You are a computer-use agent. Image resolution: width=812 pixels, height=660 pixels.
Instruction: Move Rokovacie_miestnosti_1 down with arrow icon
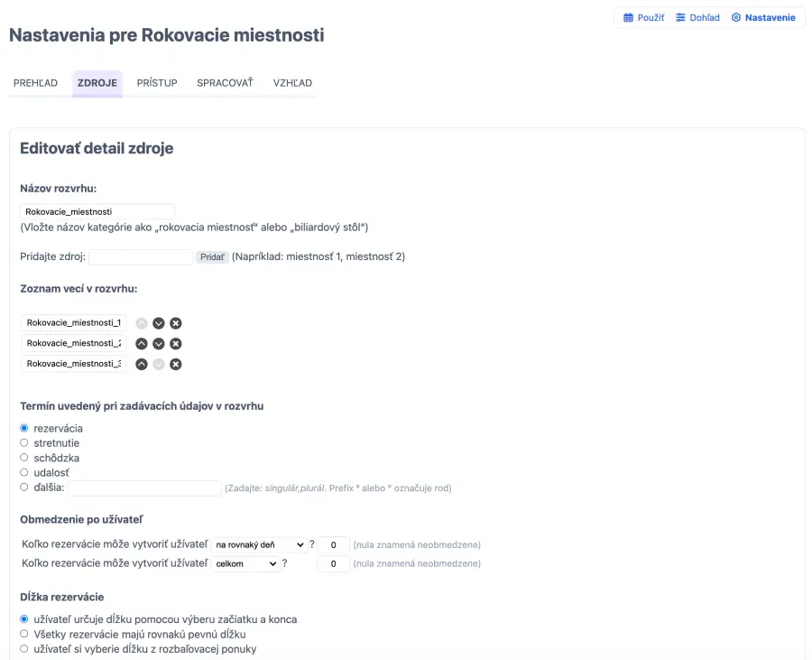(x=159, y=323)
